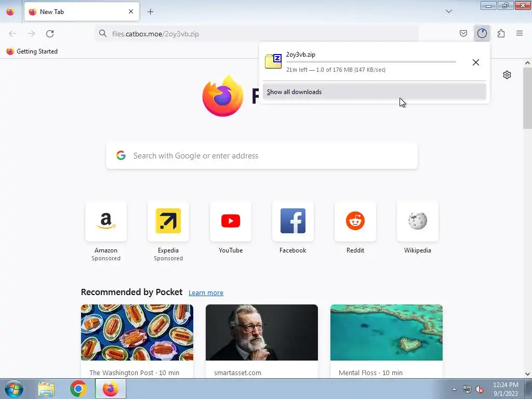Open the smartasset.com article thumbnail

pos(262,332)
